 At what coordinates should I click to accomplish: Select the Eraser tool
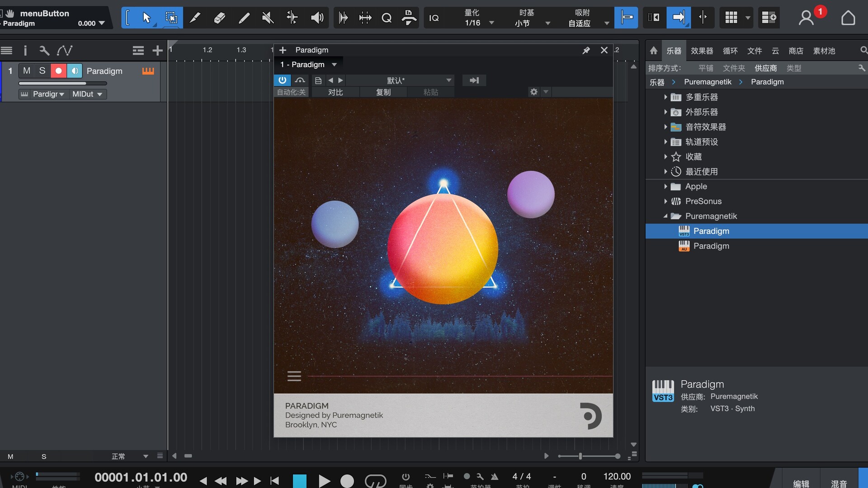[219, 18]
